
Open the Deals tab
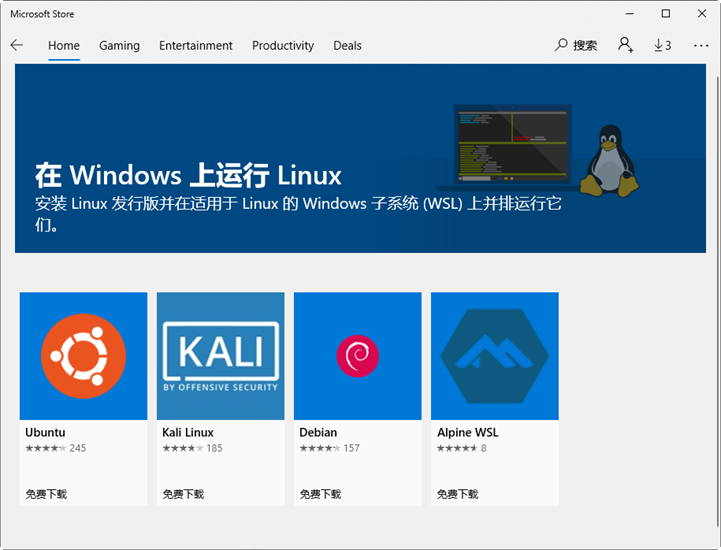click(347, 45)
